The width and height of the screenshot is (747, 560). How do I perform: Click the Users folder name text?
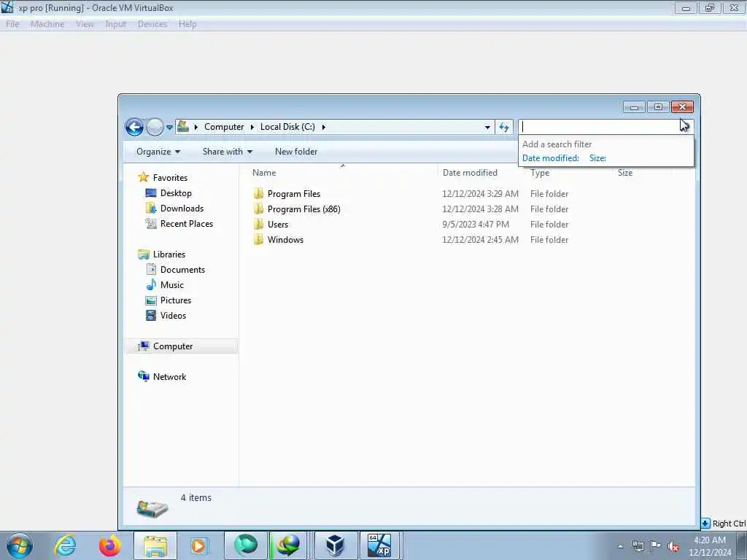(x=278, y=225)
